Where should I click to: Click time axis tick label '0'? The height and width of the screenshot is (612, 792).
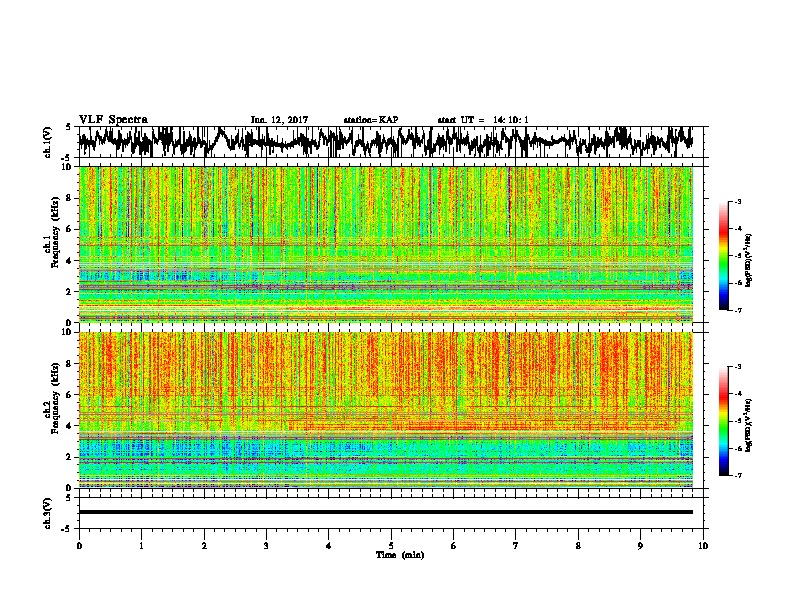pos(79,545)
